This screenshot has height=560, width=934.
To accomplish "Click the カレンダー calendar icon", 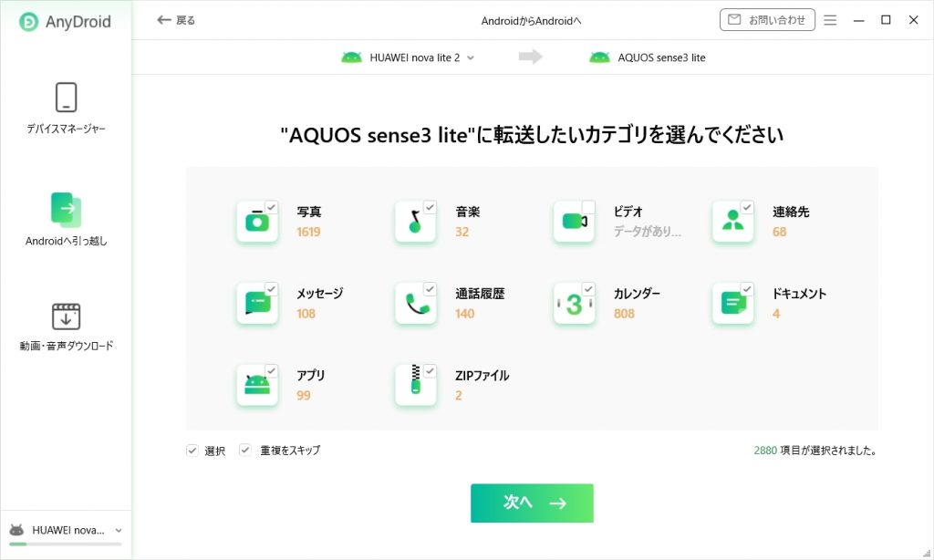I will click(x=575, y=303).
